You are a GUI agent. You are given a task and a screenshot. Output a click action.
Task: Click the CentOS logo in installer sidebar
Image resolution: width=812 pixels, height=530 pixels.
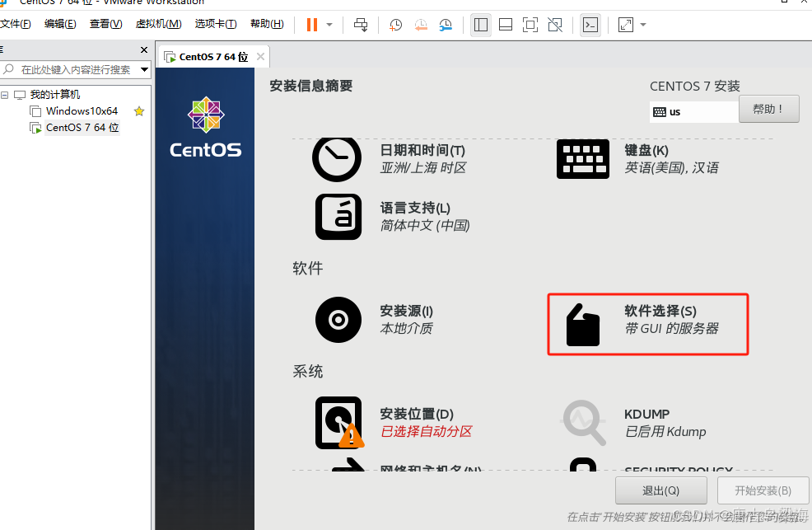[206, 128]
